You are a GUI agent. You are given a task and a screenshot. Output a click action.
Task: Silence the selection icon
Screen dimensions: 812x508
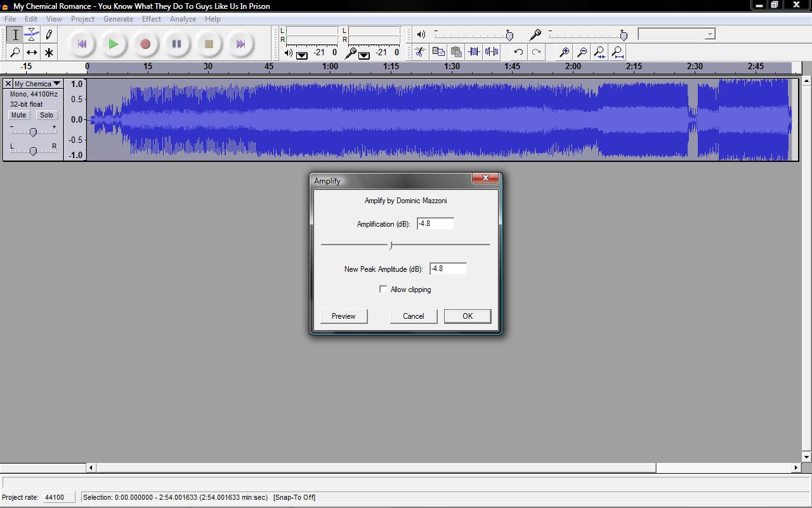point(491,52)
